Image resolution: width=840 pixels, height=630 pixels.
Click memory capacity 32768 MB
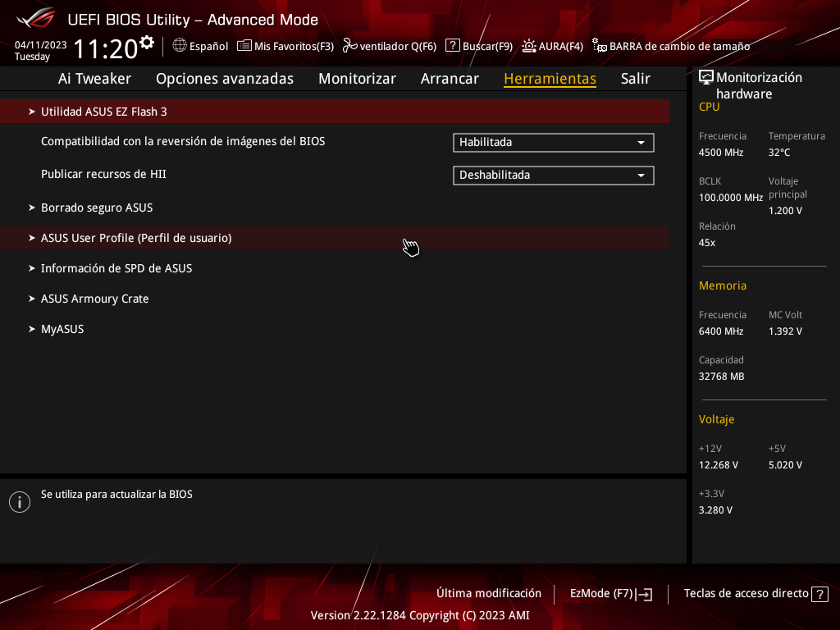(x=721, y=377)
